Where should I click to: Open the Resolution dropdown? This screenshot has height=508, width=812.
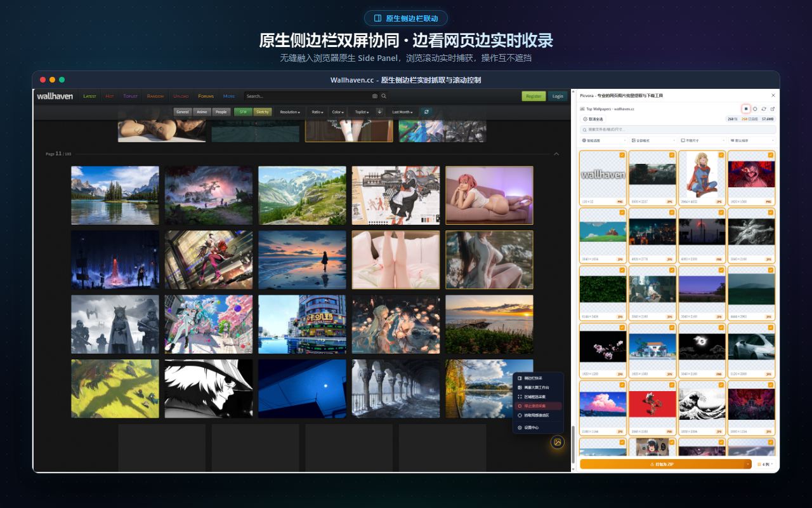click(x=290, y=112)
